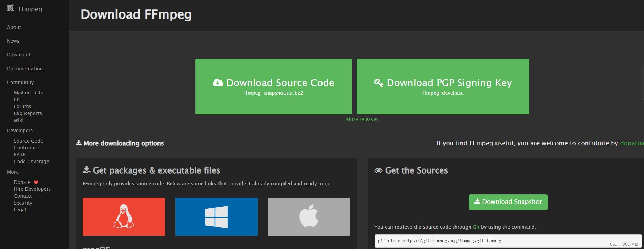Open the FATE link

[20, 155]
